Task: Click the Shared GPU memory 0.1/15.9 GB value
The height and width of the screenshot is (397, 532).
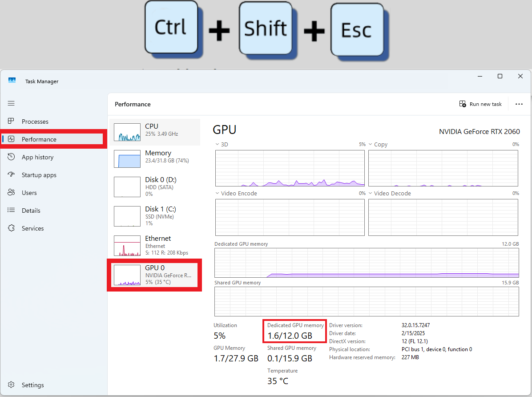Action: coord(290,359)
